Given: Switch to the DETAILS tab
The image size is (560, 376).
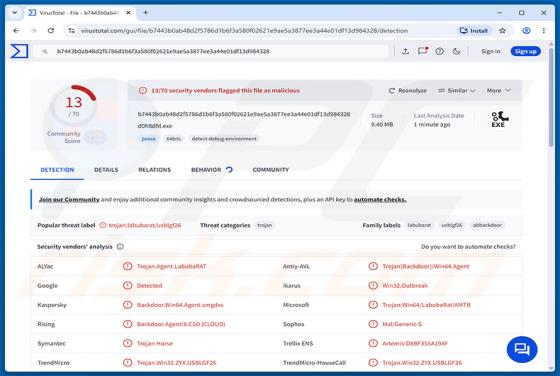Looking at the screenshot, I should 106,170.
